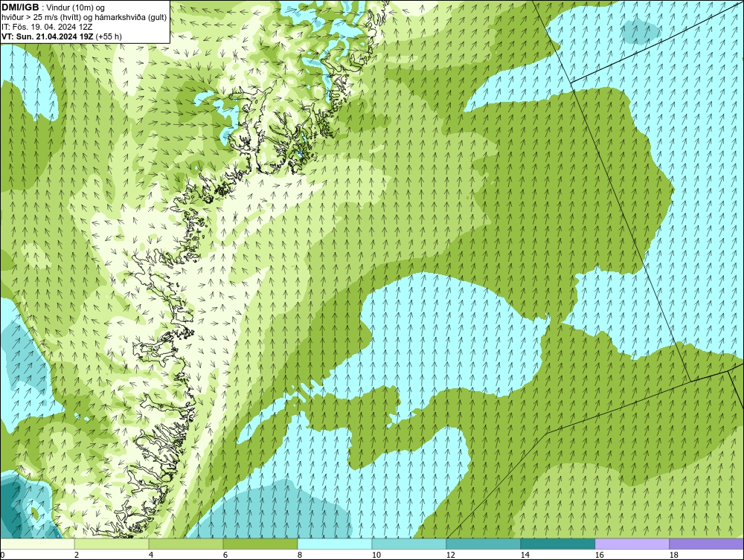Click the valid time line 'VT: Sun. 21.04.2024 19Z'
The width and height of the screenshot is (744, 560).
48,36
